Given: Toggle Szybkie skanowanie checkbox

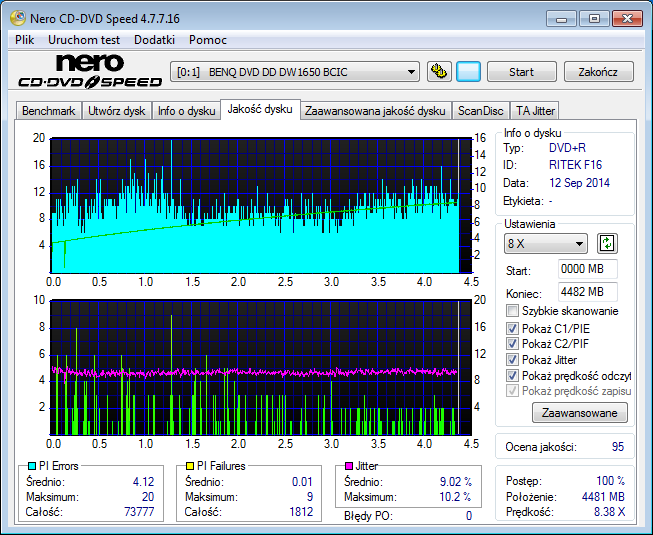Looking at the screenshot, I should (512, 311).
